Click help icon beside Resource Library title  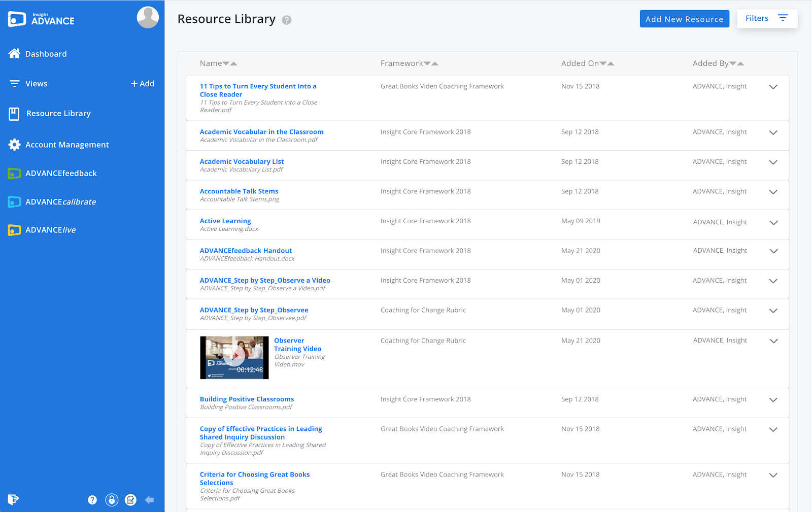pyautogui.click(x=287, y=20)
